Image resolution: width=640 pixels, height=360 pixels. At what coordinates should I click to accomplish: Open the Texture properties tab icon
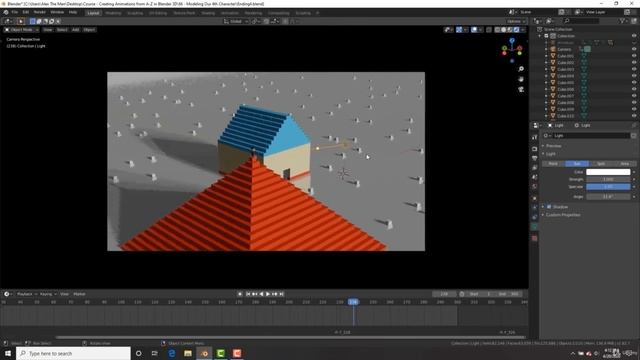[535, 238]
